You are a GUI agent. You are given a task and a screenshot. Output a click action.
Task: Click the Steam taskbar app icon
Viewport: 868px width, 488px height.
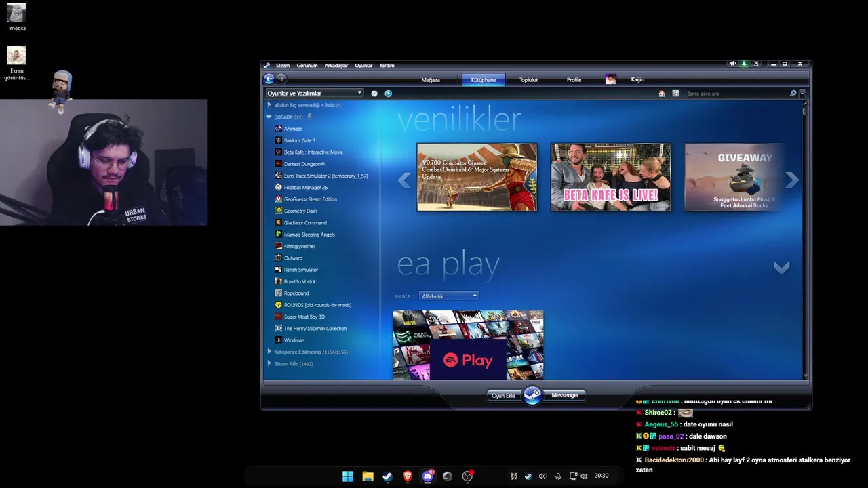[388, 476]
